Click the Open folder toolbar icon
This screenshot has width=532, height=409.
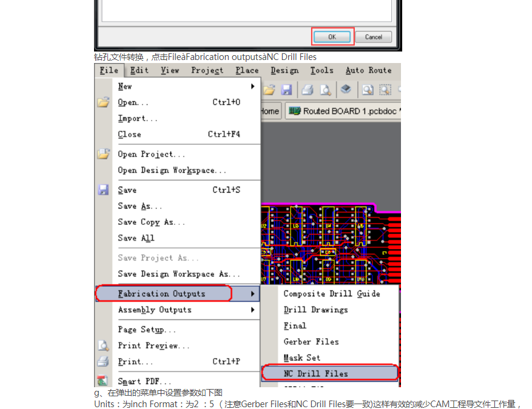click(x=269, y=90)
